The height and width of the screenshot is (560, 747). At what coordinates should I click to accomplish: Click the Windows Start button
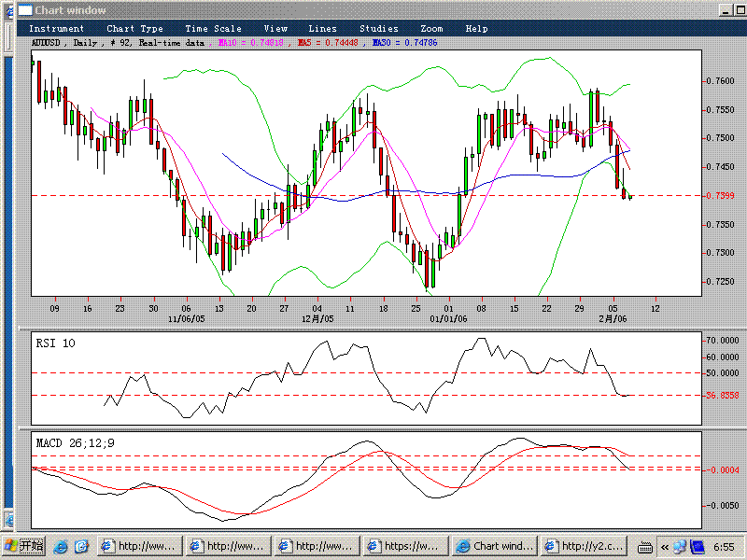[x=22, y=545]
